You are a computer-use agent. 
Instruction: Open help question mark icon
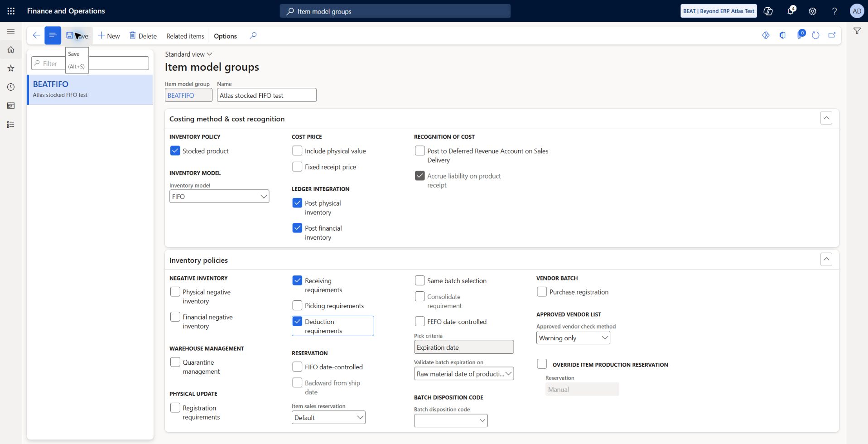point(834,11)
